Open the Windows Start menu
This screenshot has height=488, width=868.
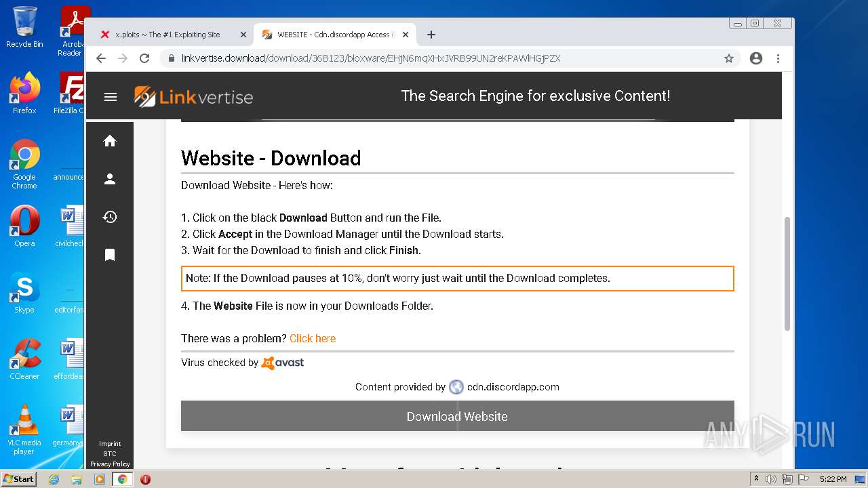point(18,479)
